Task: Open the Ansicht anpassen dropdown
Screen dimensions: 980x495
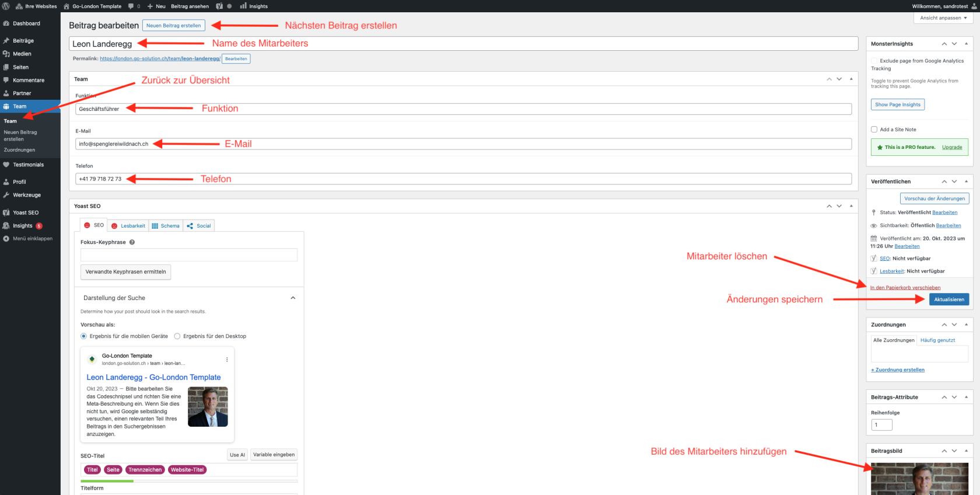Action: point(943,18)
